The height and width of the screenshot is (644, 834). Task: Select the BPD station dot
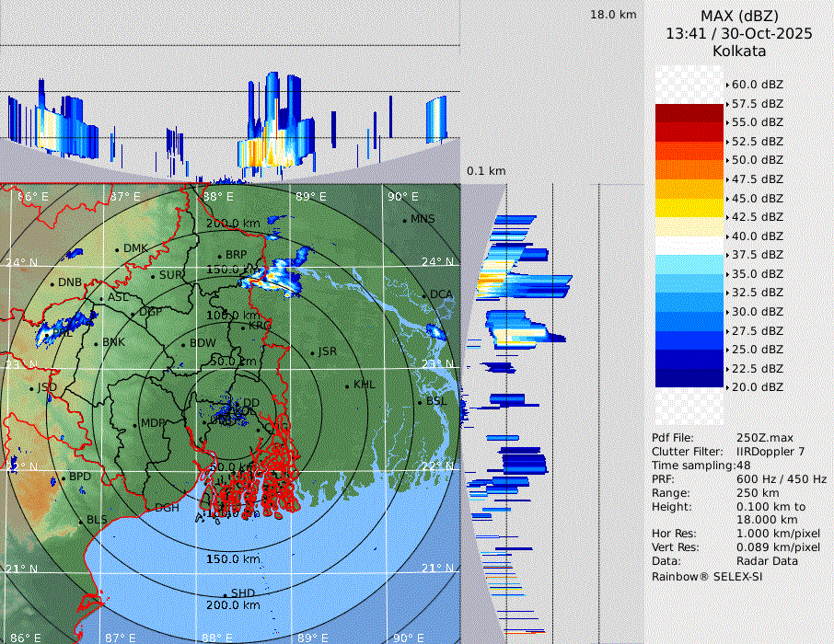[64, 477]
